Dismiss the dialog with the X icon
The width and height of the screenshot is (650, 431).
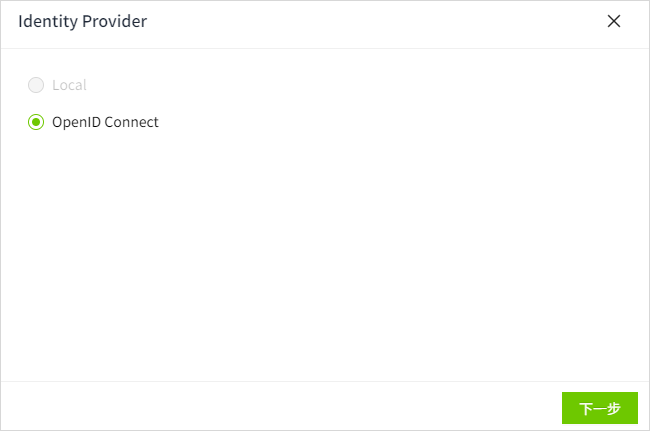(614, 22)
